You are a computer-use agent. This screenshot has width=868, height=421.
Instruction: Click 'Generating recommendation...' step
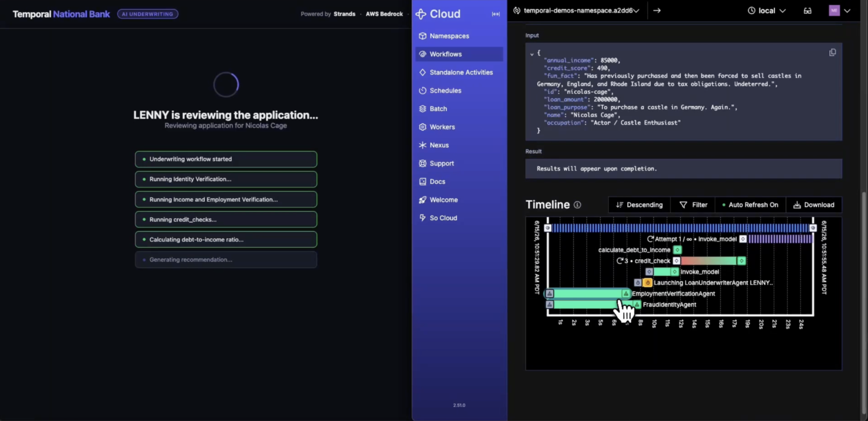pyautogui.click(x=226, y=260)
